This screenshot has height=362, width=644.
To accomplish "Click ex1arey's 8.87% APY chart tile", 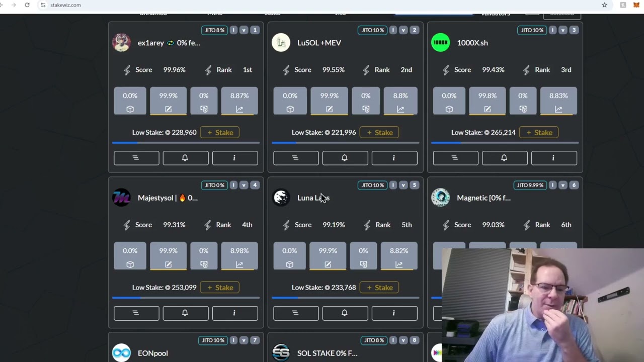I will click(239, 101).
